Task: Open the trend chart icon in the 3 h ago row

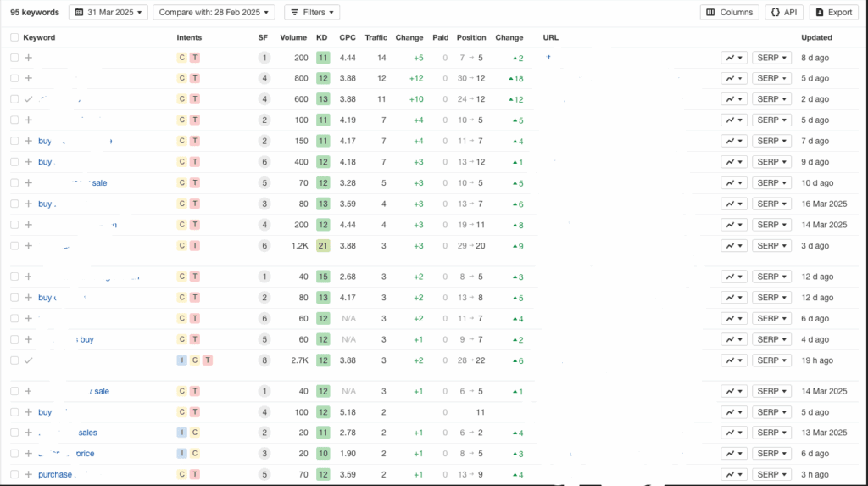Action: tap(734, 474)
